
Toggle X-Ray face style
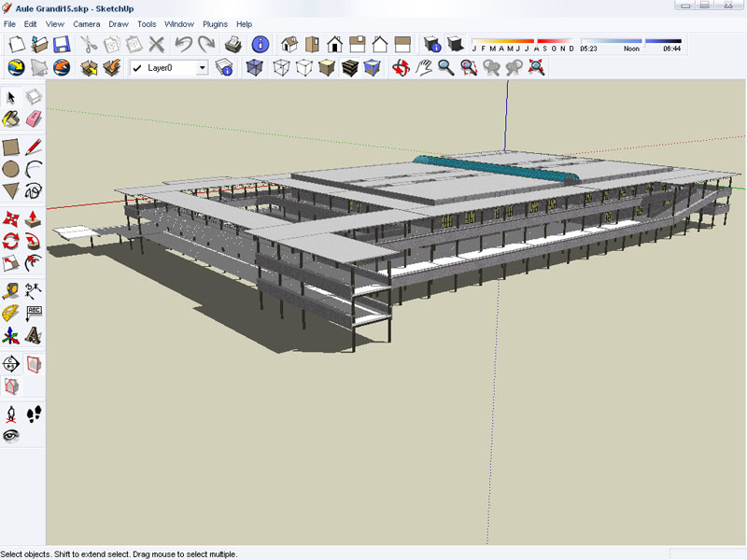pyautogui.click(x=254, y=67)
